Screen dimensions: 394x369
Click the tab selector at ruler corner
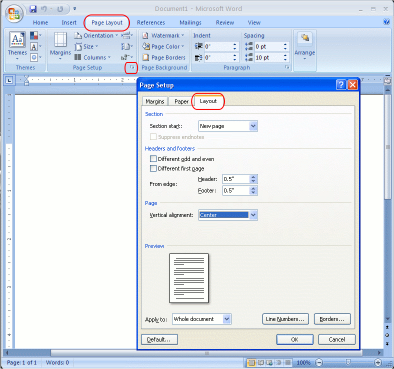[9, 80]
